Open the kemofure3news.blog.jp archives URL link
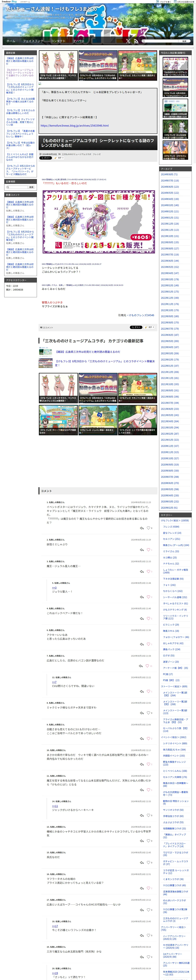 pos(75,126)
